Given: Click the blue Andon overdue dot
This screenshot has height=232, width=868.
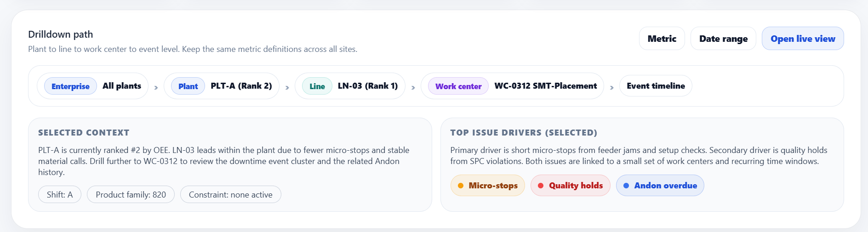Looking at the screenshot, I should (x=626, y=186).
